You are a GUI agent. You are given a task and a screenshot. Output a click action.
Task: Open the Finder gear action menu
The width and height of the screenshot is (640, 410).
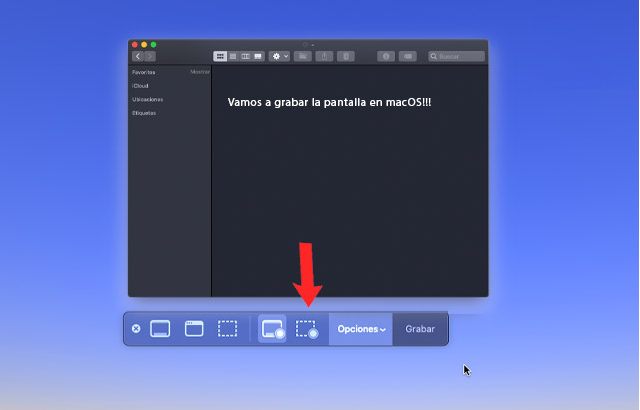(x=280, y=57)
